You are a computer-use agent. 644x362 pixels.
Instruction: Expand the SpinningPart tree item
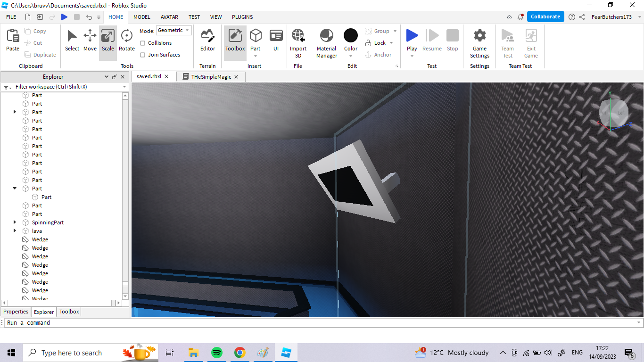pyautogui.click(x=15, y=222)
